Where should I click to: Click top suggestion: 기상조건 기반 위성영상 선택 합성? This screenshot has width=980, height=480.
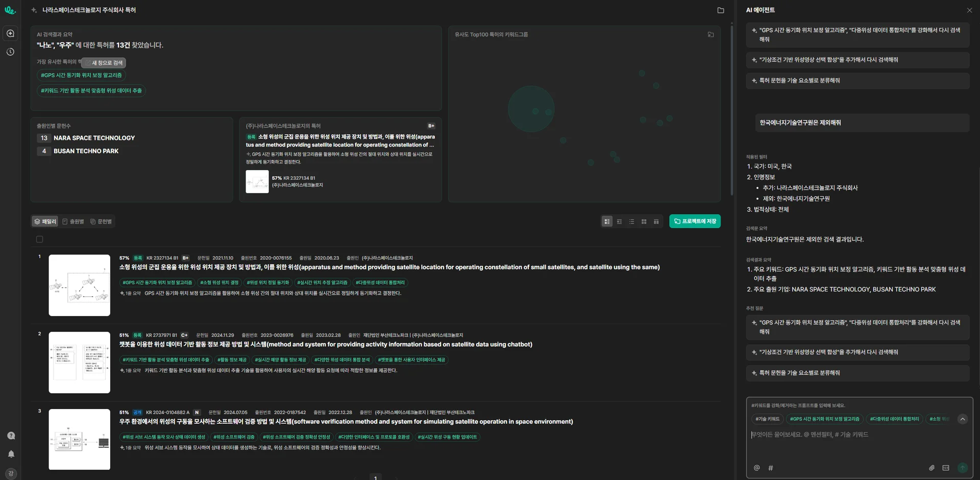click(x=857, y=60)
